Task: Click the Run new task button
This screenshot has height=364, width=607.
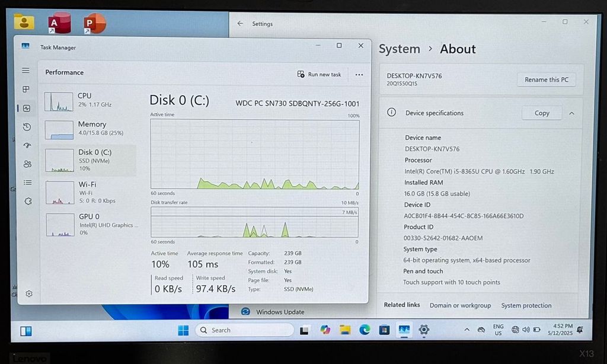Action: pyautogui.click(x=320, y=75)
